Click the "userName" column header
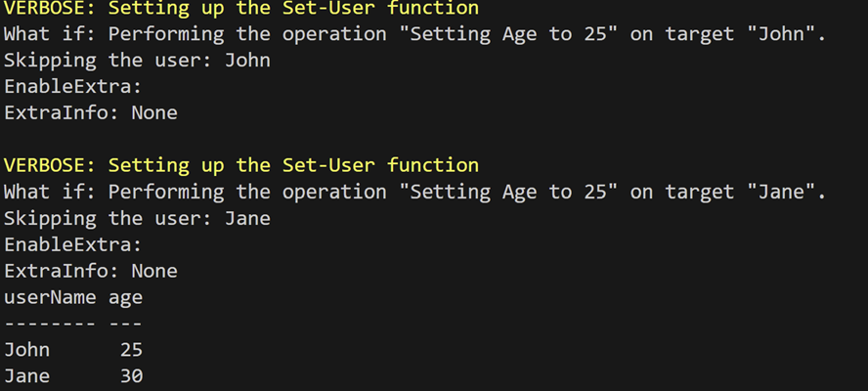This screenshot has height=391, width=868. pos(50,296)
